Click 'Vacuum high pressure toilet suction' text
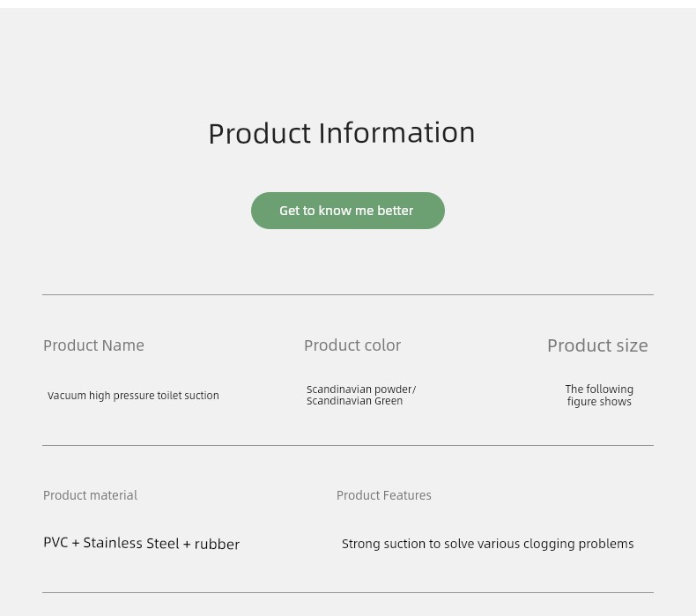The width and height of the screenshot is (696, 616). (x=133, y=396)
